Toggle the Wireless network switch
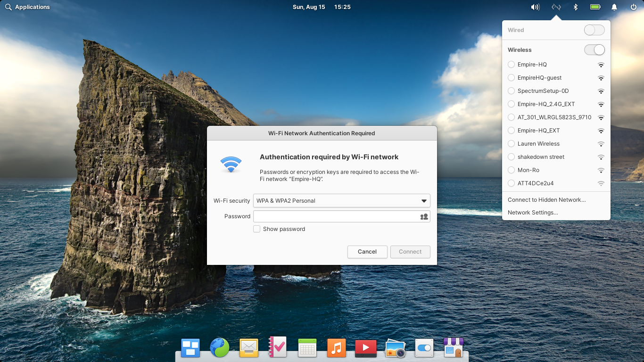The height and width of the screenshot is (362, 644). tap(594, 50)
